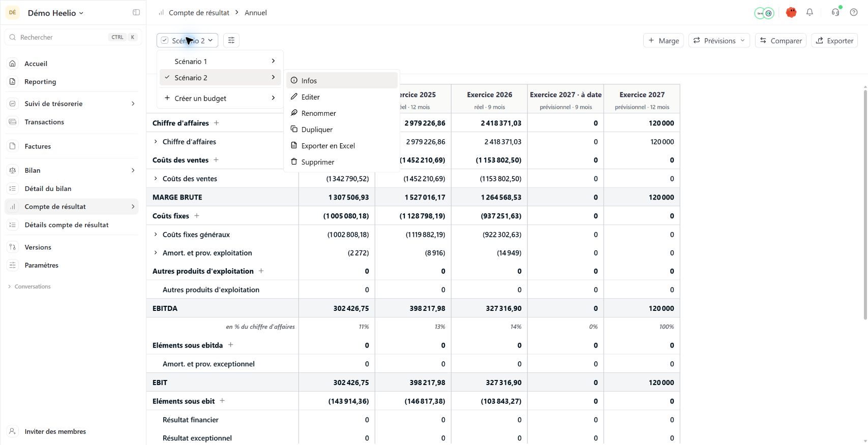The image size is (868, 445).
Task: Open Infos for Scénario 2
Action: coord(342,80)
